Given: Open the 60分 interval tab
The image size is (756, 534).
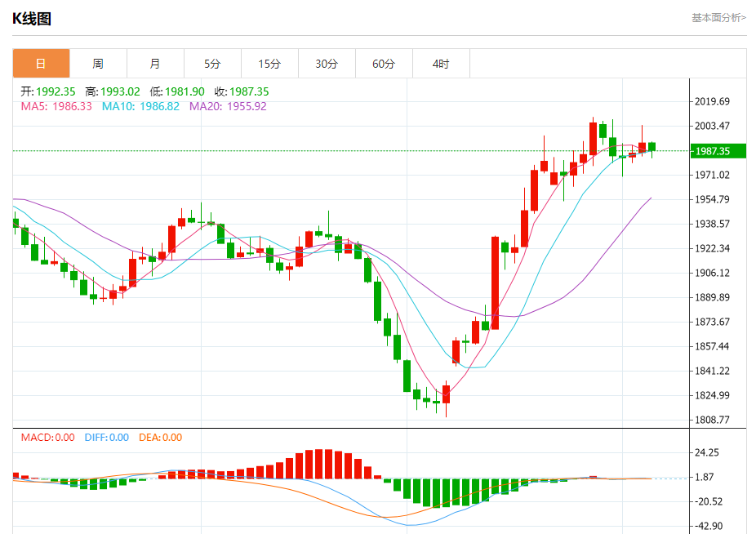Looking at the screenshot, I should (383, 63).
